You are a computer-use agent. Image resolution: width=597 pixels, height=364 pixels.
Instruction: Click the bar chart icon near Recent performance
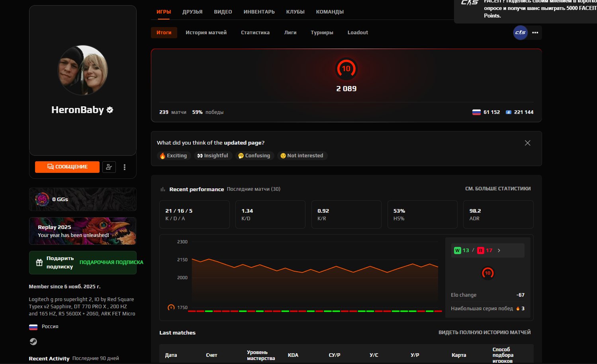(163, 189)
